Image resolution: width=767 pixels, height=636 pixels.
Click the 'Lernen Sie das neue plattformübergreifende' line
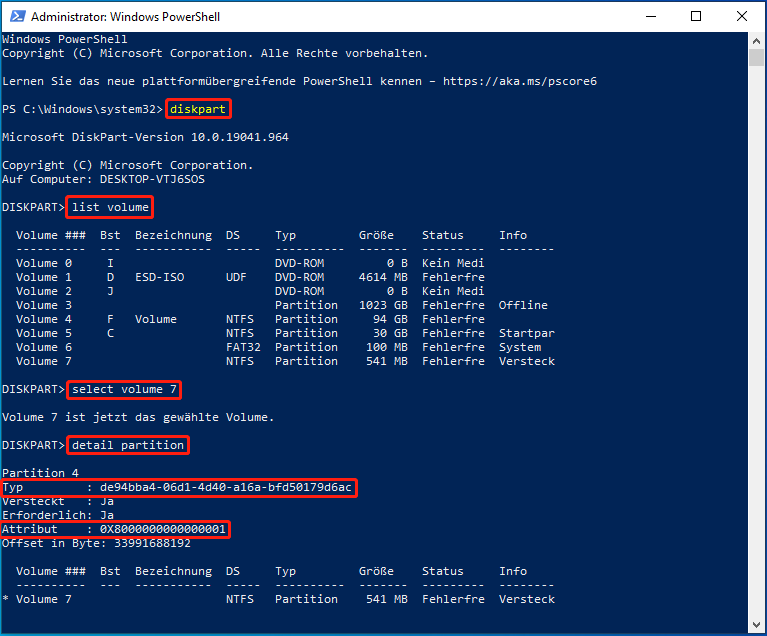coord(299,81)
